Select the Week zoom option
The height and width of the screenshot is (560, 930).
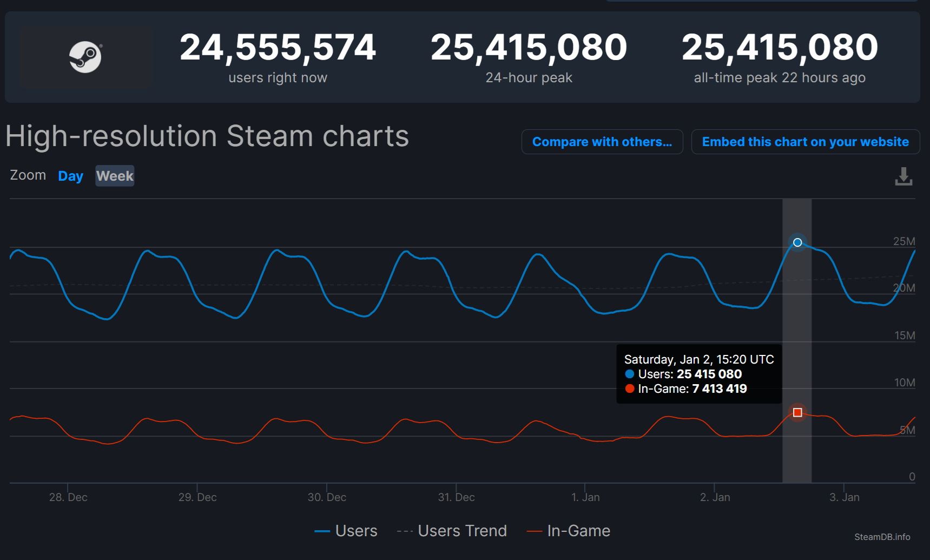[x=115, y=176]
